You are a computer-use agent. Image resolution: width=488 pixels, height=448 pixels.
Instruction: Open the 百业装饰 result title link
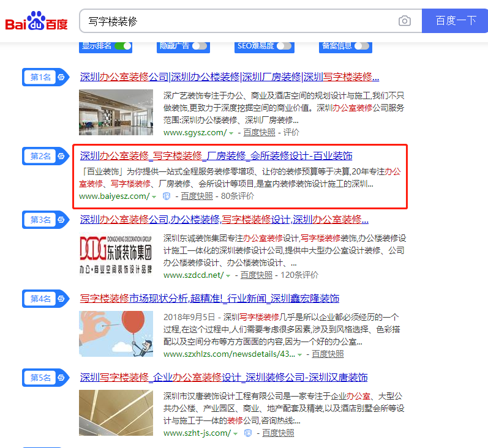pyautogui.click(x=216, y=156)
